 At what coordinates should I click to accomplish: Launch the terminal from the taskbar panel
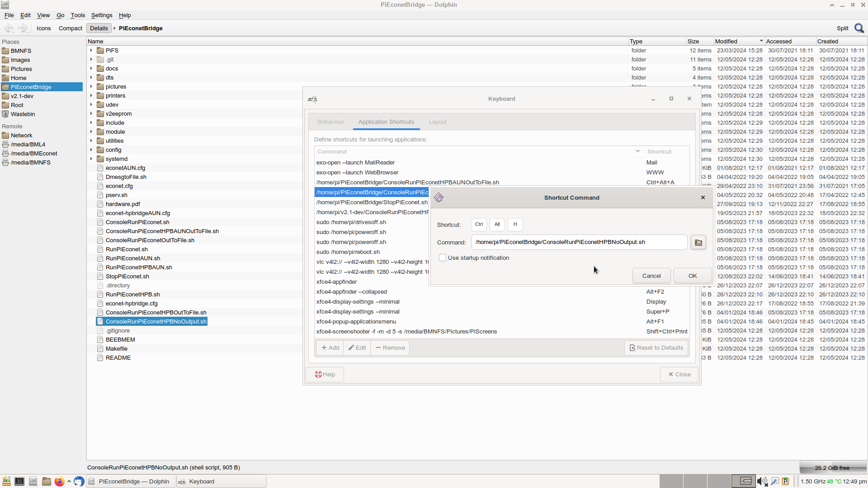[x=19, y=481]
